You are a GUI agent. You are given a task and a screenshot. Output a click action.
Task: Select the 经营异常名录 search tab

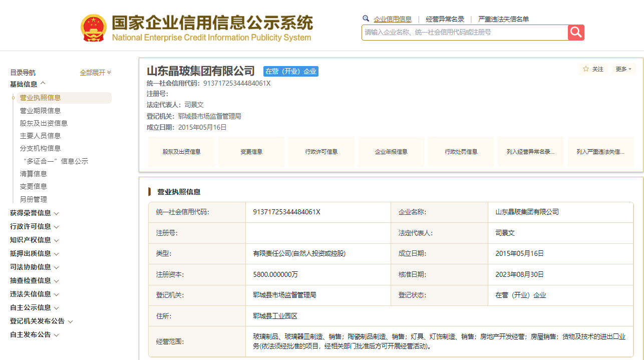[445, 19]
